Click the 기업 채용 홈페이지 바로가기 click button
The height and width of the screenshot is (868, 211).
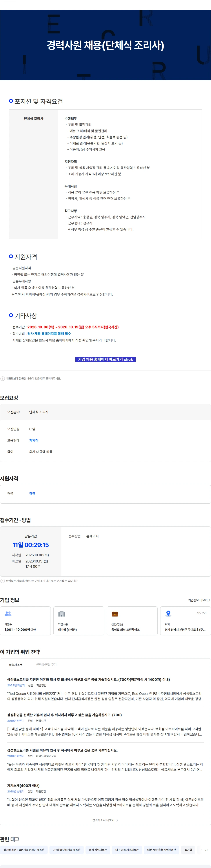point(105,359)
